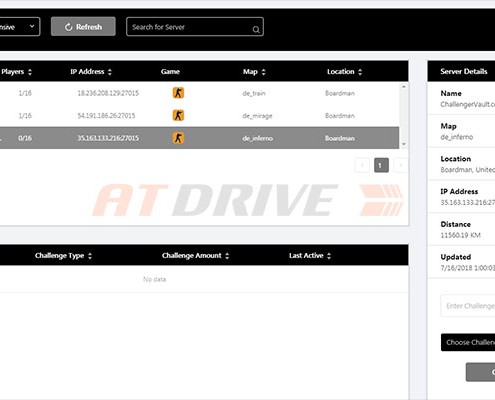
Task: Focus the Search for Server field
Action: click(195, 27)
